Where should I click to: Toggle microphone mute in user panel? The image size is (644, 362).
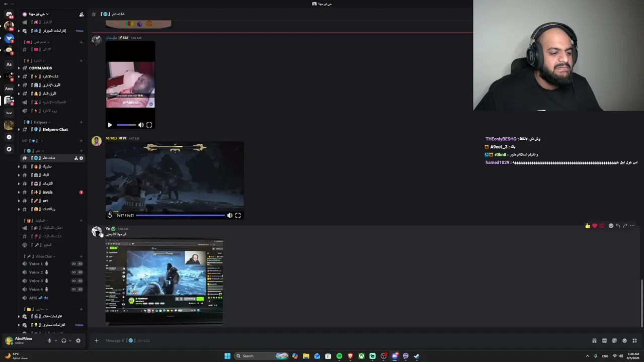(49, 340)
